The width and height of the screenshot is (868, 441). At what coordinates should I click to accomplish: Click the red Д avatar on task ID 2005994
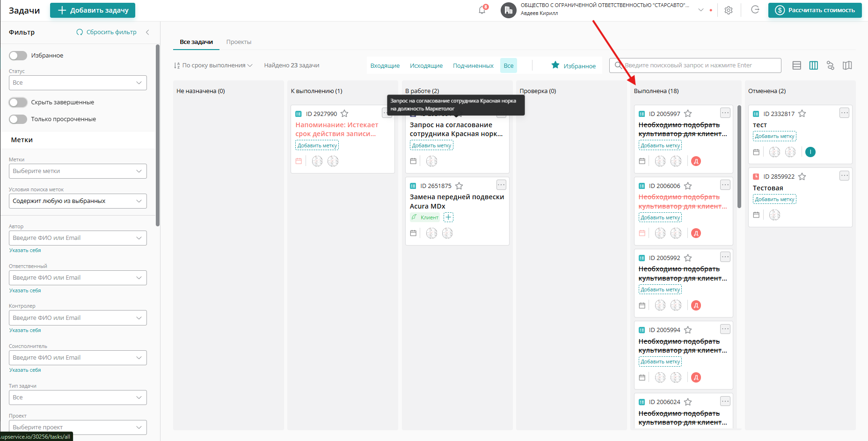click(696, 377)
